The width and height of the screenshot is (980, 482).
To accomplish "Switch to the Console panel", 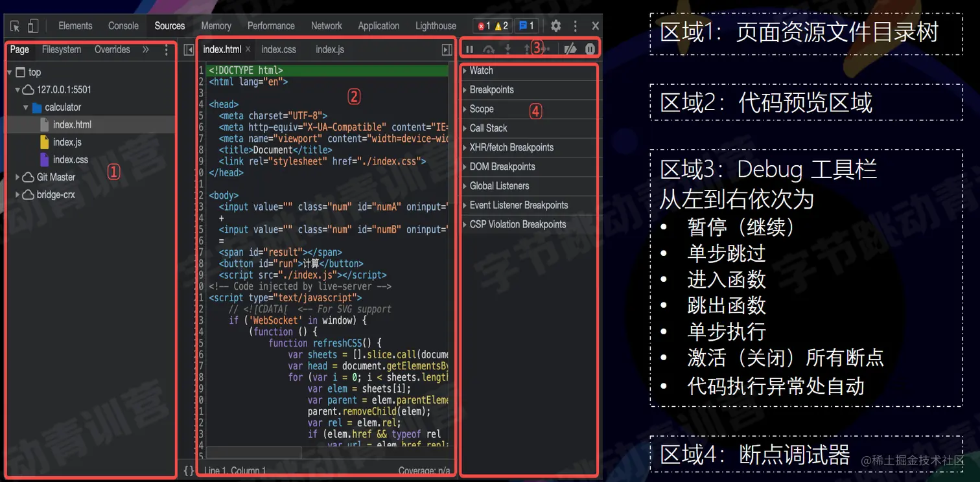I will click(x=123, y=26).
